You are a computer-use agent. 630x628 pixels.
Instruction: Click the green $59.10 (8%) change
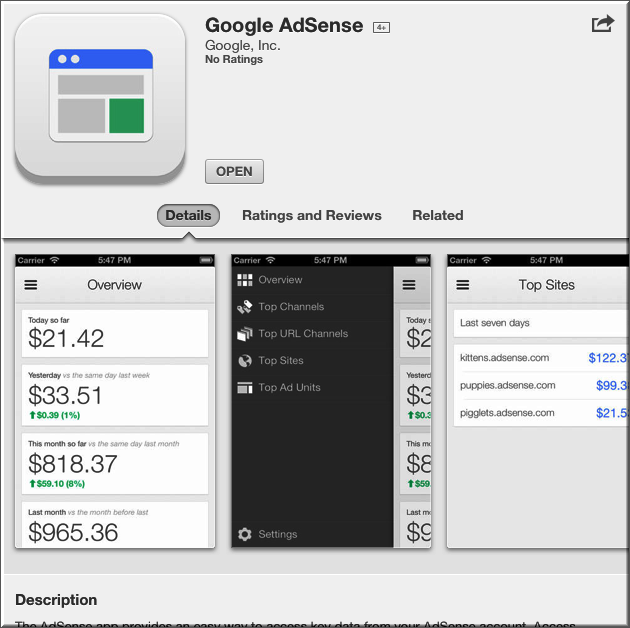[57, 484]
